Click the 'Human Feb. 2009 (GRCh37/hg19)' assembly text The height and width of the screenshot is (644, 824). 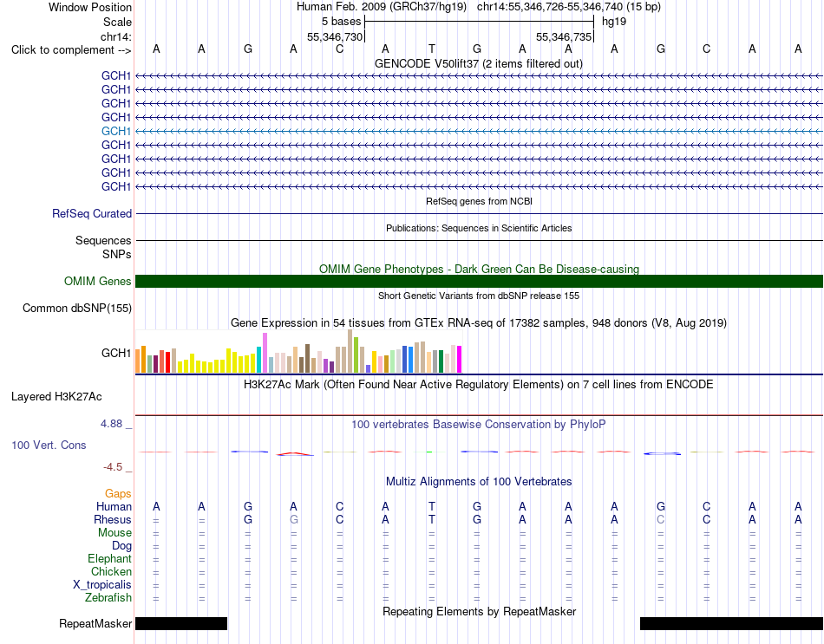(x=382, y=7)
